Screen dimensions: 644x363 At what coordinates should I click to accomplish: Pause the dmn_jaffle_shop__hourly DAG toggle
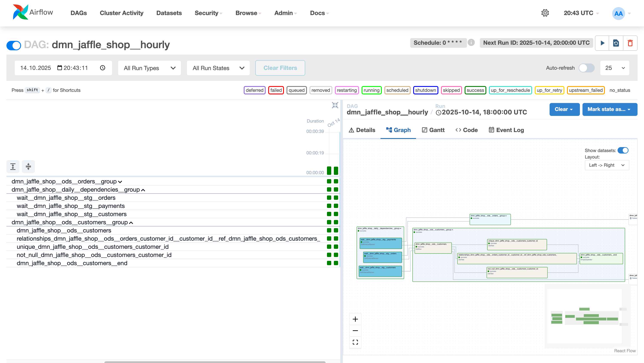pos(14,45)
